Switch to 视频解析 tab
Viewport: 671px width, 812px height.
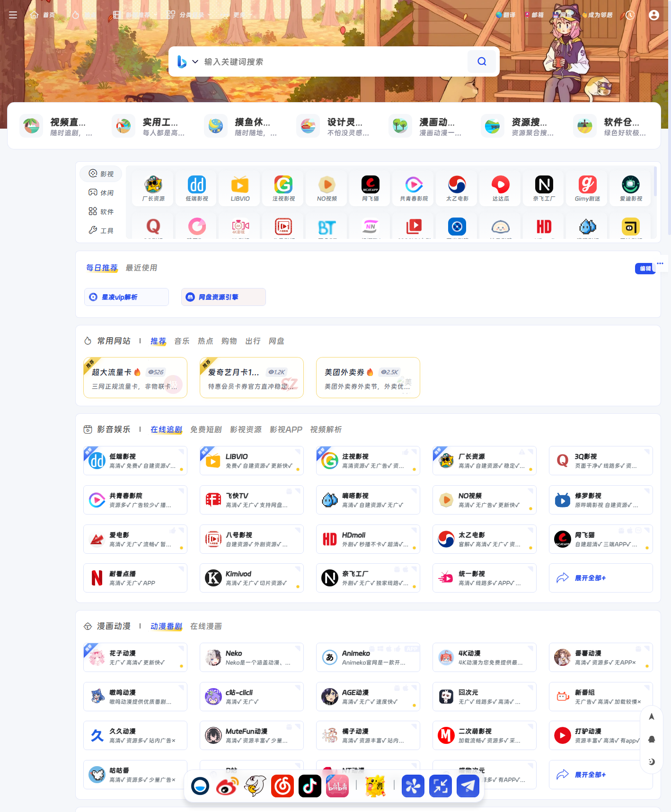pos(326,429)
